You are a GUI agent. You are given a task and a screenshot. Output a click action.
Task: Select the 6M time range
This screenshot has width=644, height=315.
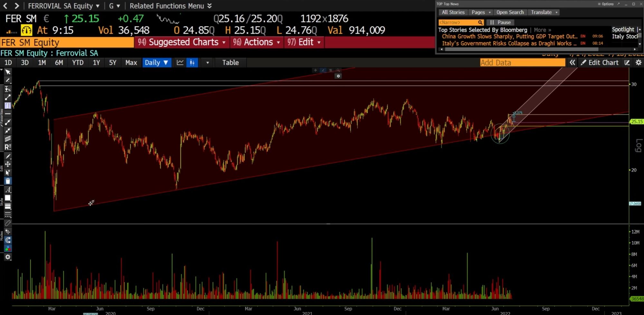[59, 62]
